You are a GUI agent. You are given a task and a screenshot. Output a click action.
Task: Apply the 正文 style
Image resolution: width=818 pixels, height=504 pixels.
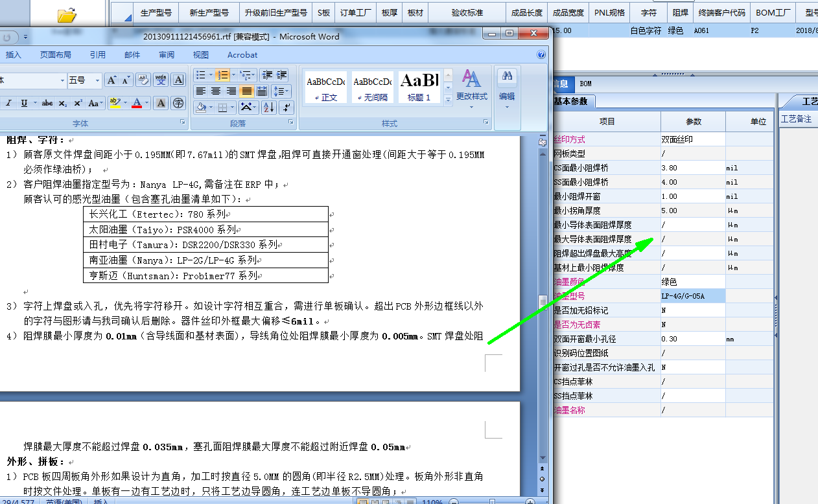326,87
